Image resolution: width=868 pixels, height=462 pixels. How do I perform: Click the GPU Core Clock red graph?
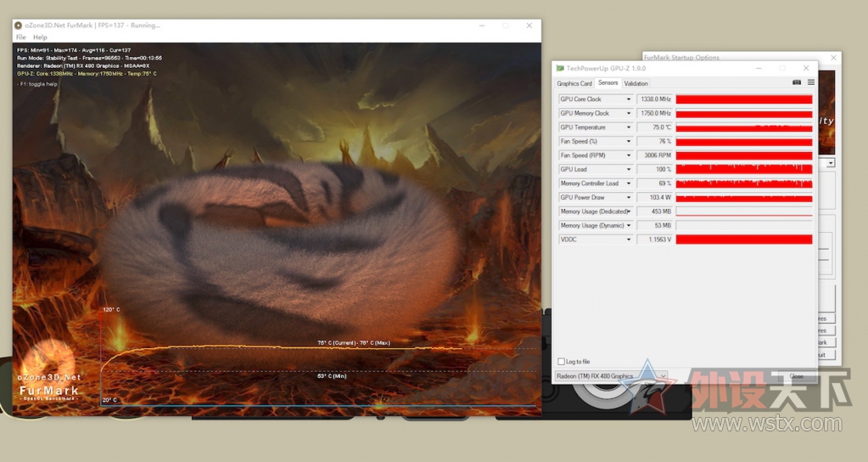click(744, 99)
